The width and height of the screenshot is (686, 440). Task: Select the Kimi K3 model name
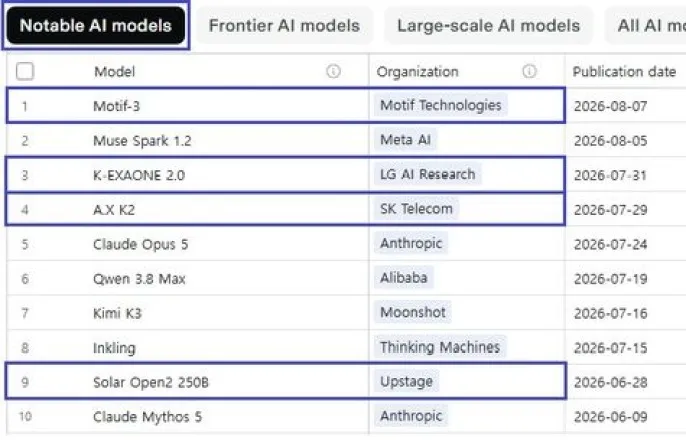[x=117, y=313]
